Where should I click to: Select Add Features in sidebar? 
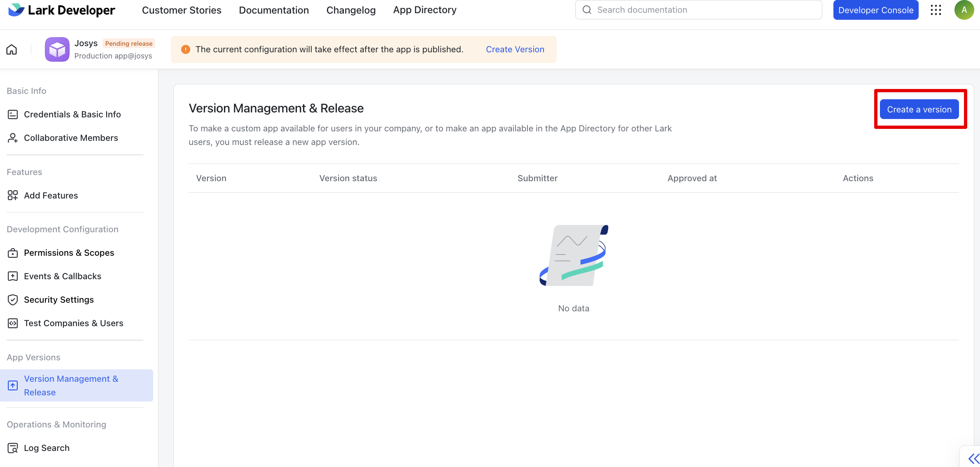pyautogui.click(x=51, y=196)
